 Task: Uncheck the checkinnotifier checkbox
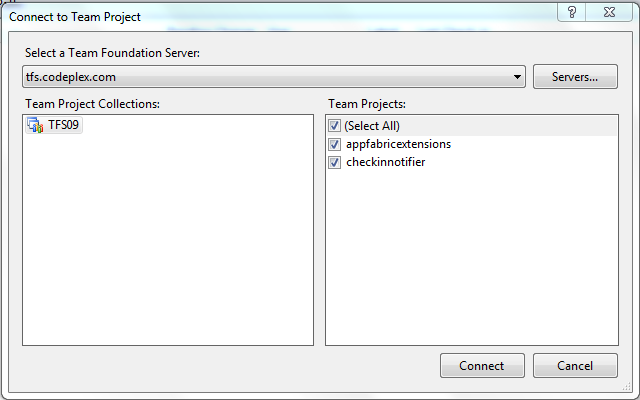pos(334,162)
